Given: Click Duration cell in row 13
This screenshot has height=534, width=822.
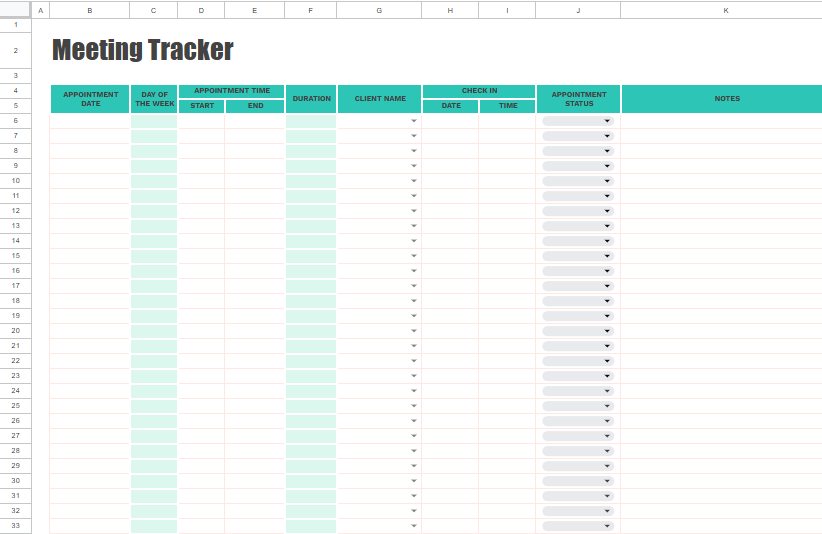Looking at the screenshot, I should [311, 226].
